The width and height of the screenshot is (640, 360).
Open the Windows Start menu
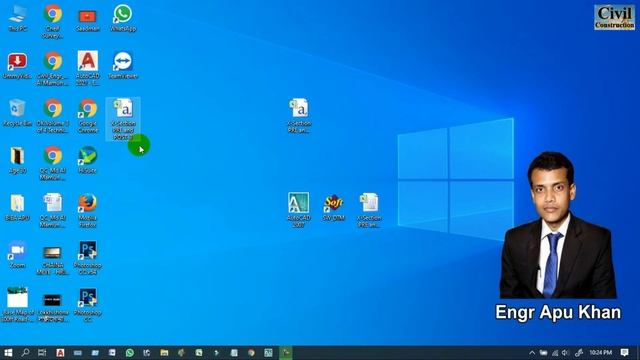(8, 353)
